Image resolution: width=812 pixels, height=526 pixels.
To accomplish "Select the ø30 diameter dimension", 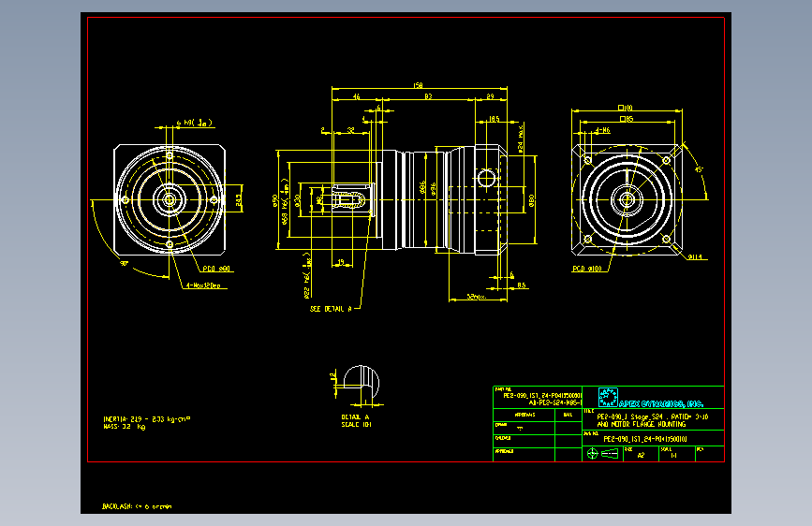I will (x=297, y=200).
